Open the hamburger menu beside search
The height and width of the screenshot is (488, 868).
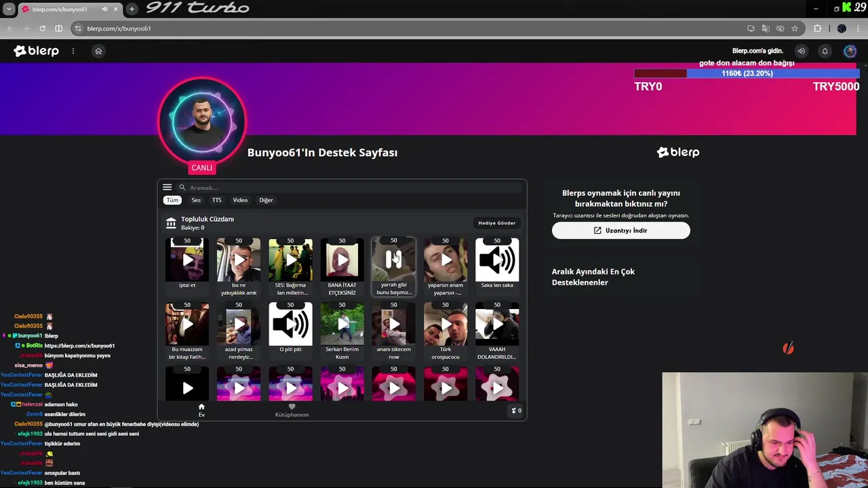[x=167, y=187]
